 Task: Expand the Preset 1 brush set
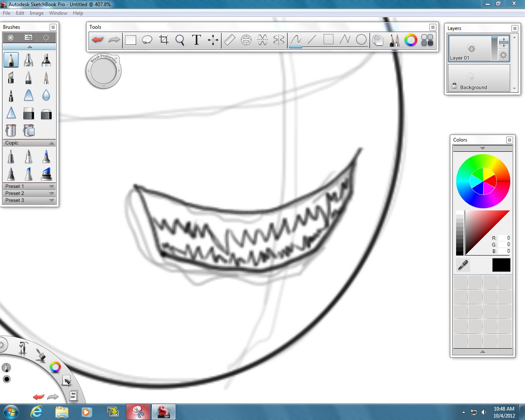pyautogui.click(x=51, y=187)
